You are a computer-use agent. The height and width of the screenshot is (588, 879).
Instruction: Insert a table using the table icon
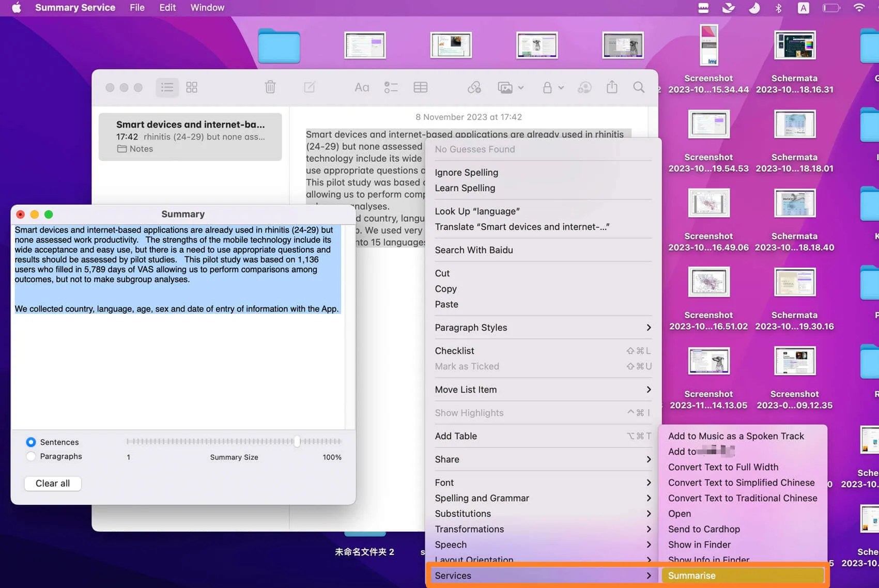pyautogui.click(x=420, y=87)
